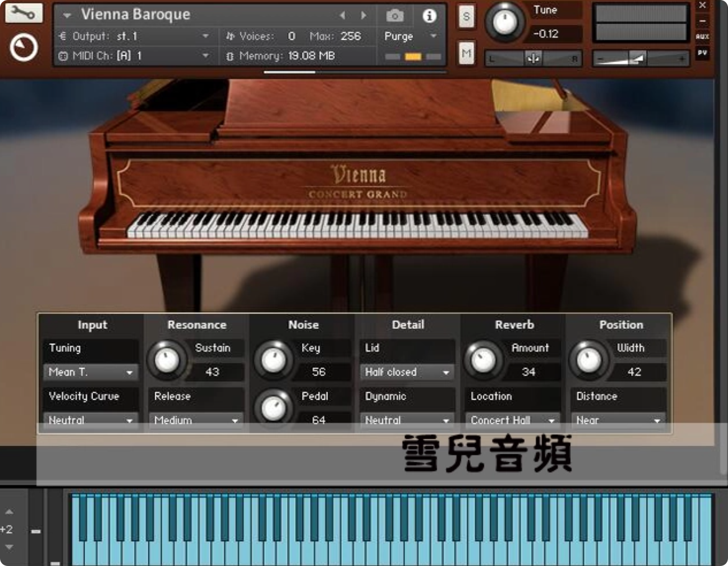This screenshot has height=566, width=728.
Task: Toggle the AUX sends button
Action: tap(702, 36)
